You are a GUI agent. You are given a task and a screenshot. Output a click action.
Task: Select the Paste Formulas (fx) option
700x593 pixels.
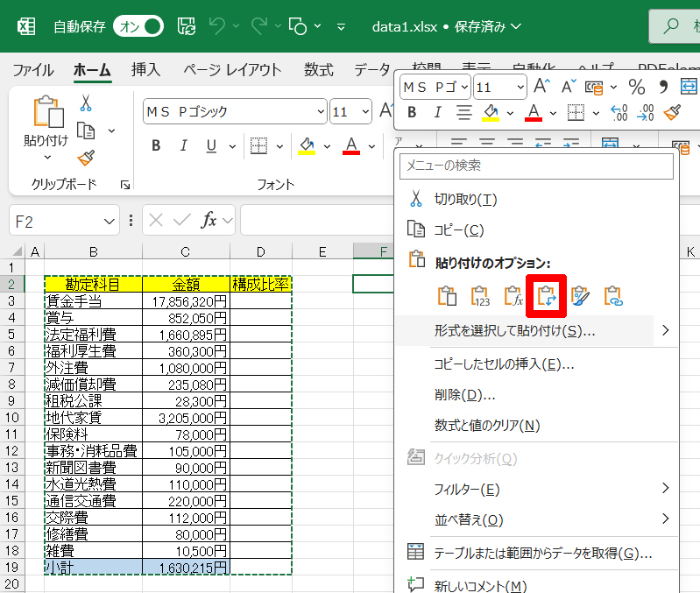pyautogui.click(x=513, y=296)
